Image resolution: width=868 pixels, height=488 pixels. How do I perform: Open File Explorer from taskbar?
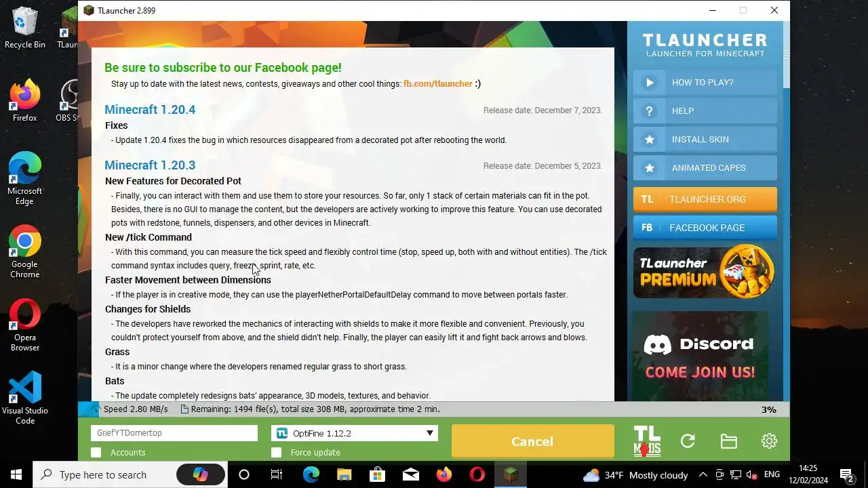[x=344, y=474]
